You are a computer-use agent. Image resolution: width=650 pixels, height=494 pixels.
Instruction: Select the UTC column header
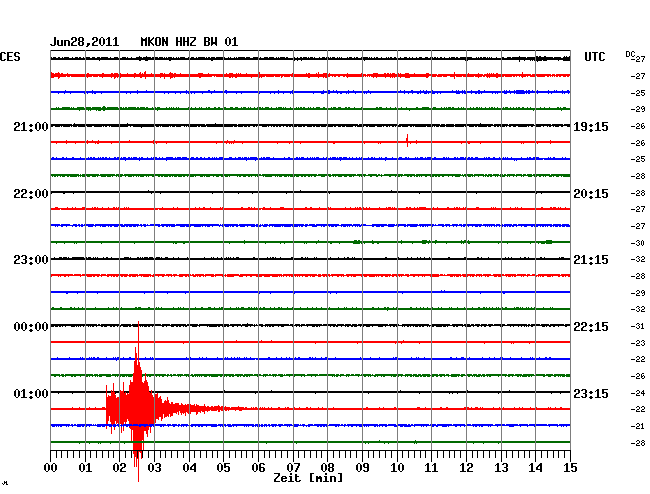(x=594, y=57)
